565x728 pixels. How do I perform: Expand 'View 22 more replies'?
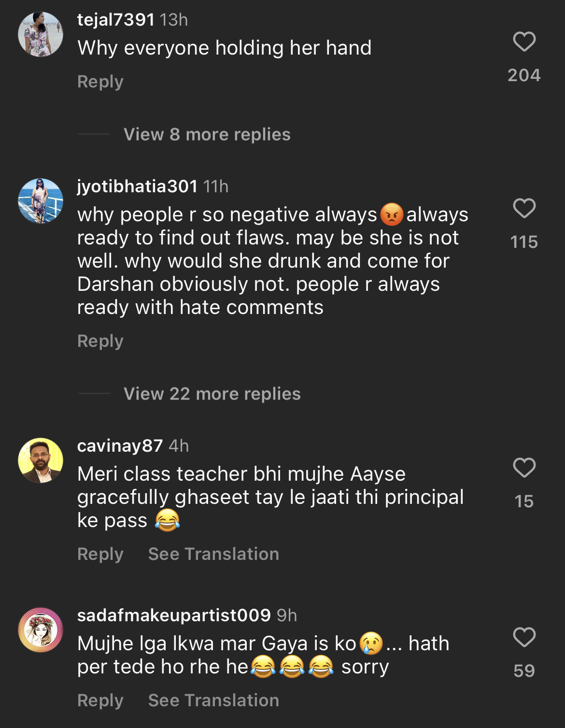pos(212,394)
